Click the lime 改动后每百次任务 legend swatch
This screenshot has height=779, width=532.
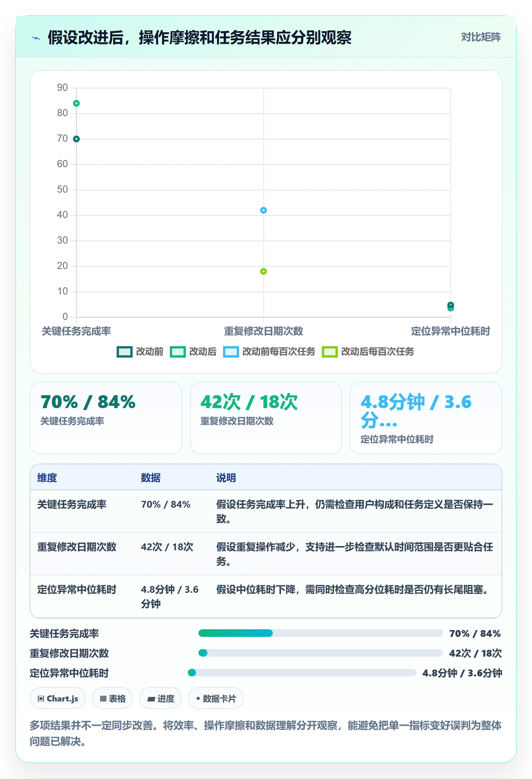click(x=329, y=352)
